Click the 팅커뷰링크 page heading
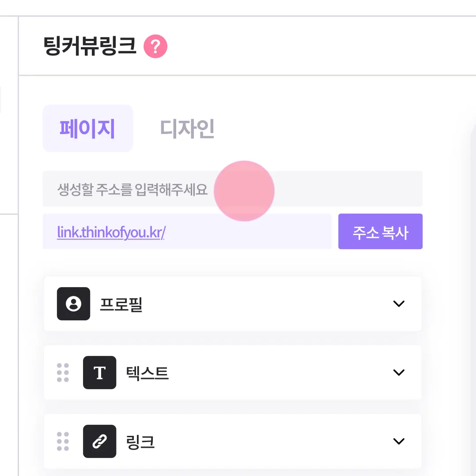The height and width of the screenshot is (476, 476). pyautogui.click(x=90, y=46)
